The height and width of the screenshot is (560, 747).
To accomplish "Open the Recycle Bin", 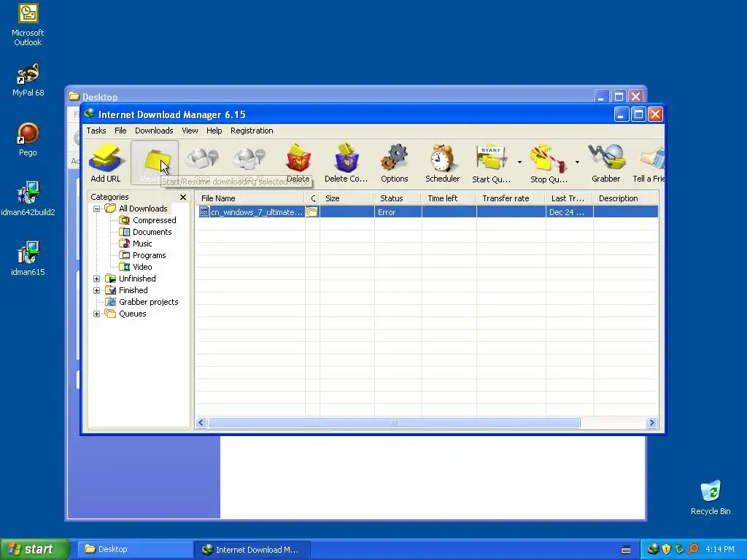I will 711,498.
